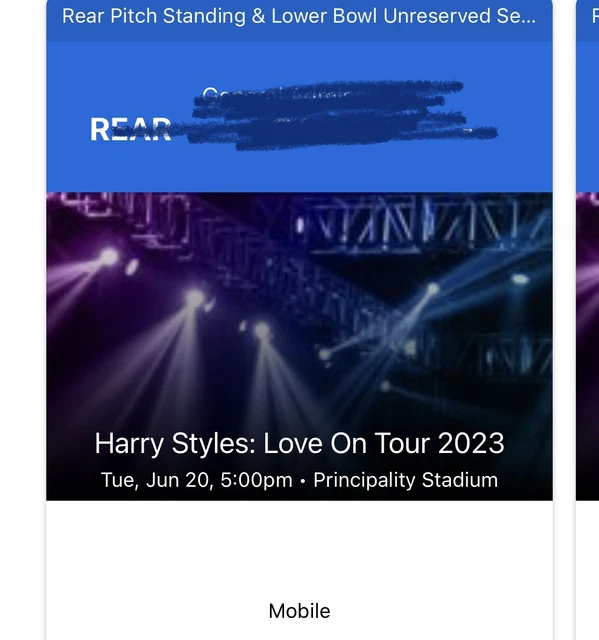Tap the Tue, Jun 20, 5:00pm date text

(197, 480)
